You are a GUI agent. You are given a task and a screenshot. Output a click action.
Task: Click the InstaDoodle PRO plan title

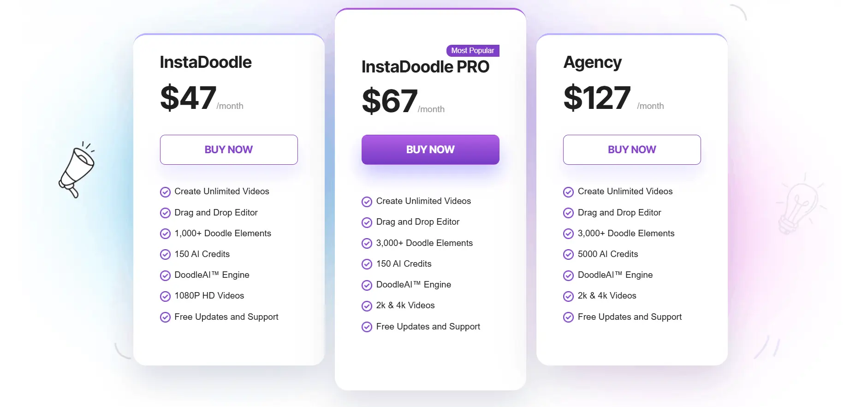pos(425,67)
